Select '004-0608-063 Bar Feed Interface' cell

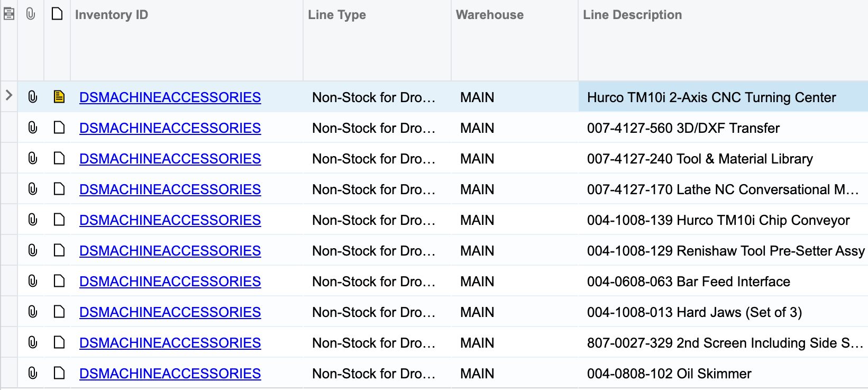coord(723,281)
